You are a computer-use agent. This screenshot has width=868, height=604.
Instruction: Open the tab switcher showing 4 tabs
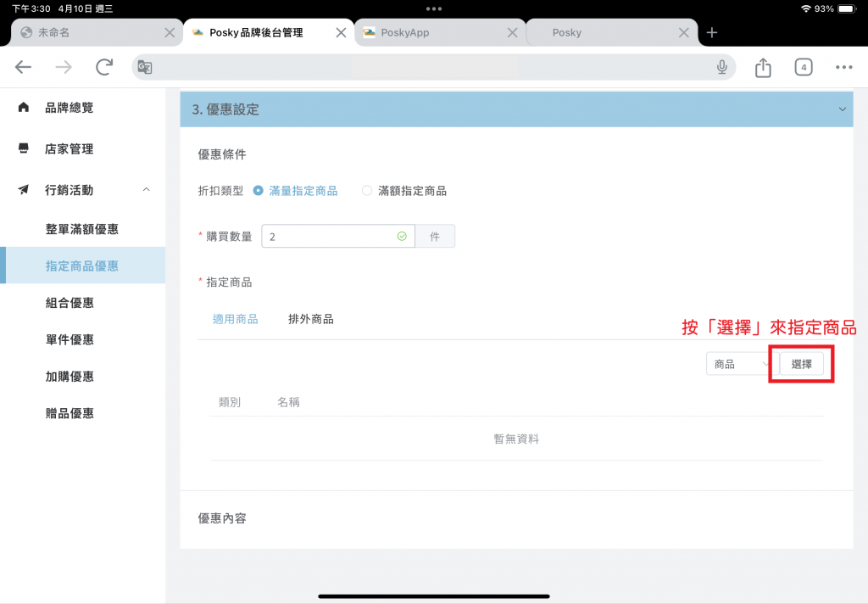tap(804, 67)
